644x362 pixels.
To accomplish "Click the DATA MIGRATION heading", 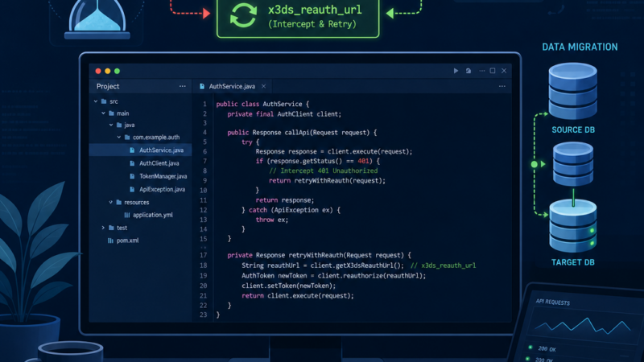I will (x=580, y=47).
